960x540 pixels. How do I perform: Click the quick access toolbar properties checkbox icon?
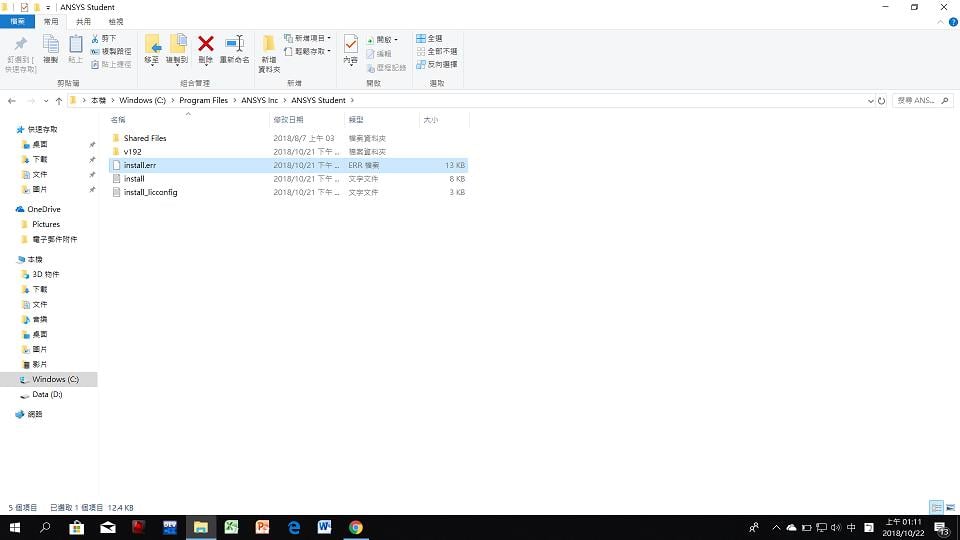point(24,7)
